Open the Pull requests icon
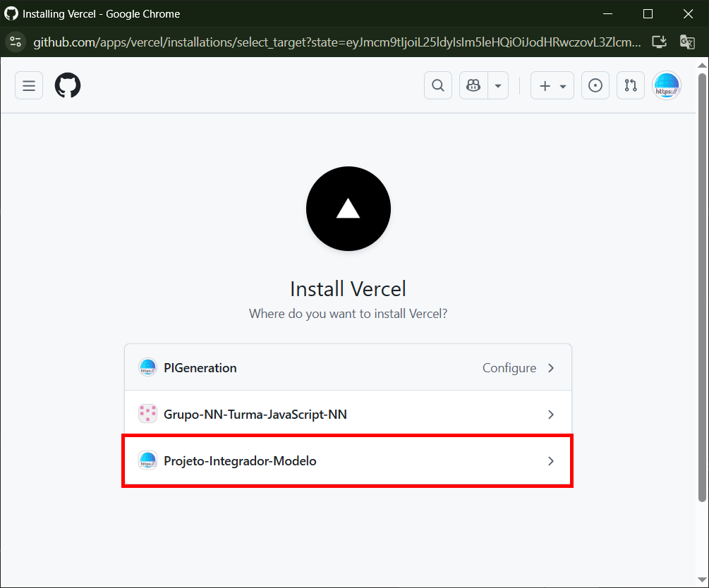This screenshot has height=588, width=709. [x=631, y=85]
